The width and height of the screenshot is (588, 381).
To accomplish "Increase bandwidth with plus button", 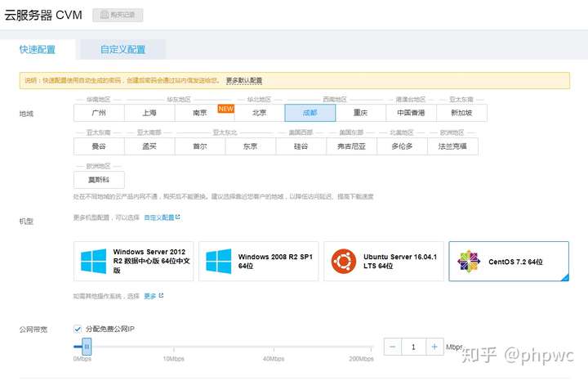I will tap(434, 347).
